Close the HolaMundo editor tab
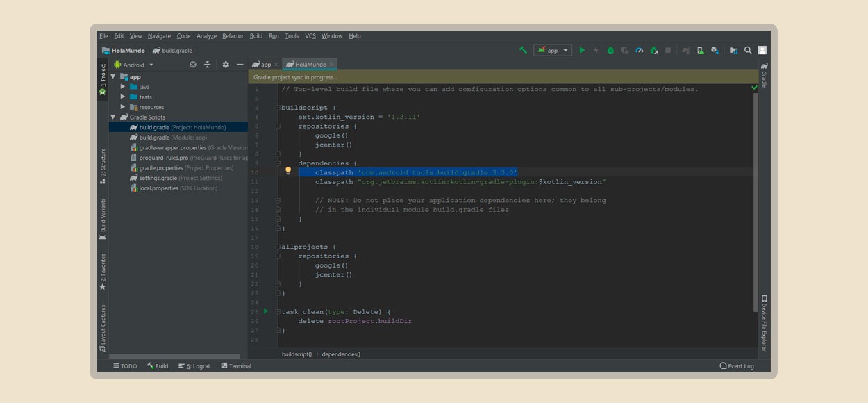Image resolution: width=868 pixels, height=403 pixels. pos(332,65)
